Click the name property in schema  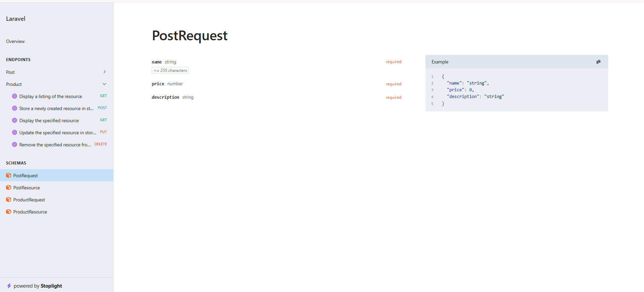157,62
